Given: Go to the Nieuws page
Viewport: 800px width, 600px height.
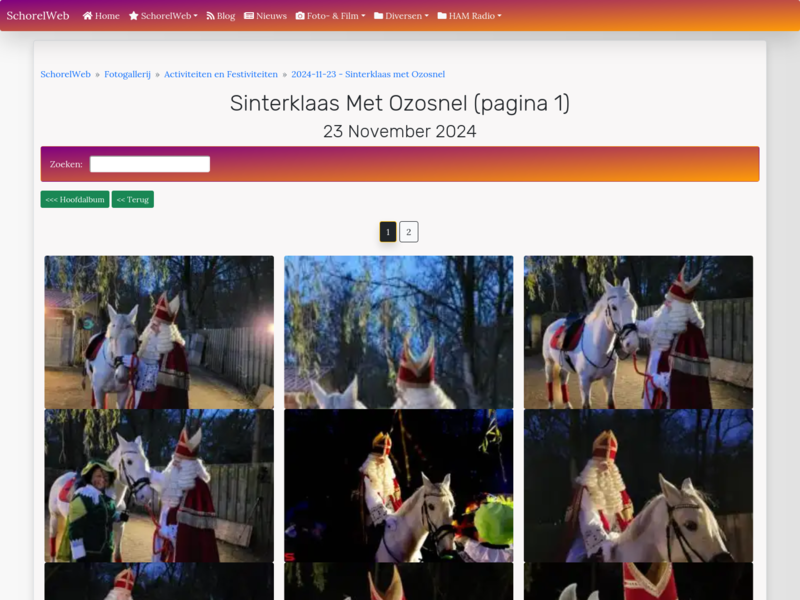Looking at the screenshot, I should point(265,16).
